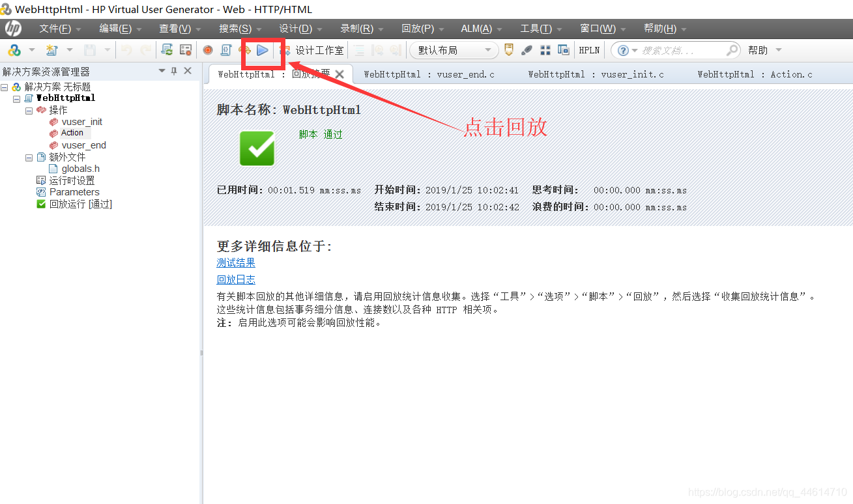This screenshot has height=504, width=853.
Task: Select vuser_end in the tree
Action: pyautogui.click(x=84, y=145)
